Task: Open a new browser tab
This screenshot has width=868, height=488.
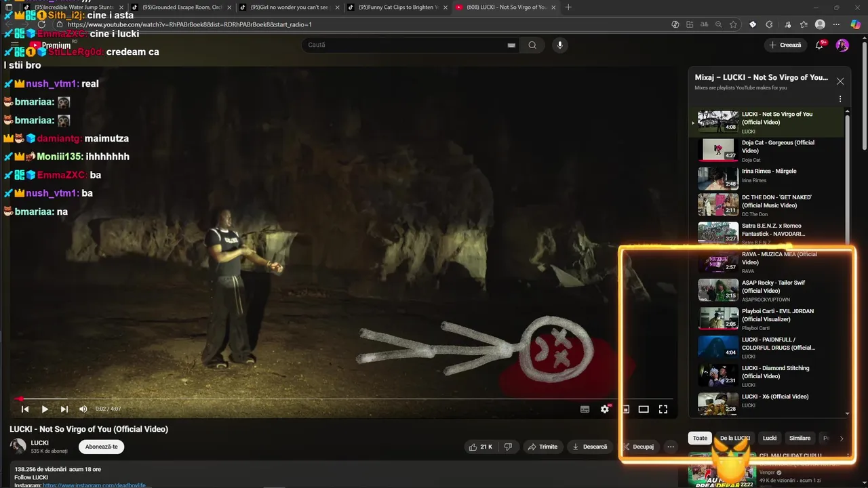Action: (x=568, y=7)
